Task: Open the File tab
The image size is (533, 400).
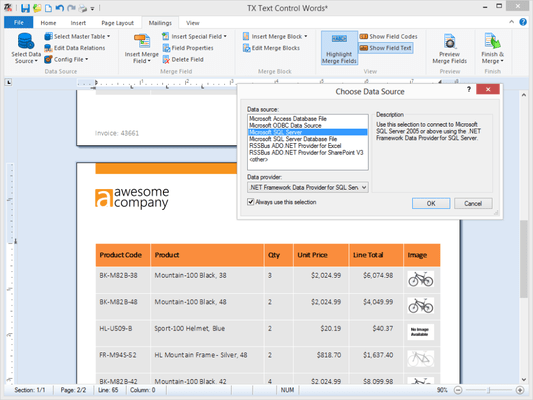Action: [19, 22]
